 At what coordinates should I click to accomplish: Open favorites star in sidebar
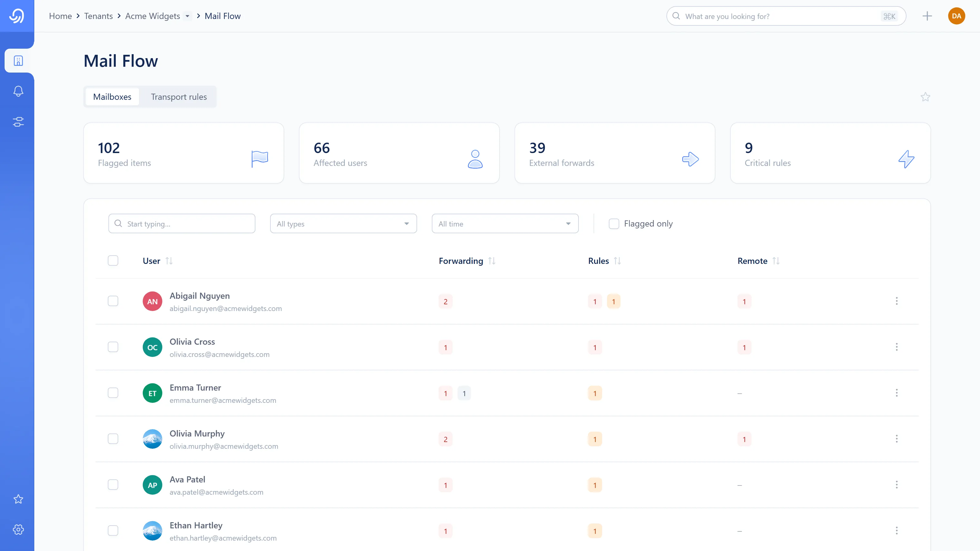(x=18, y=499)
